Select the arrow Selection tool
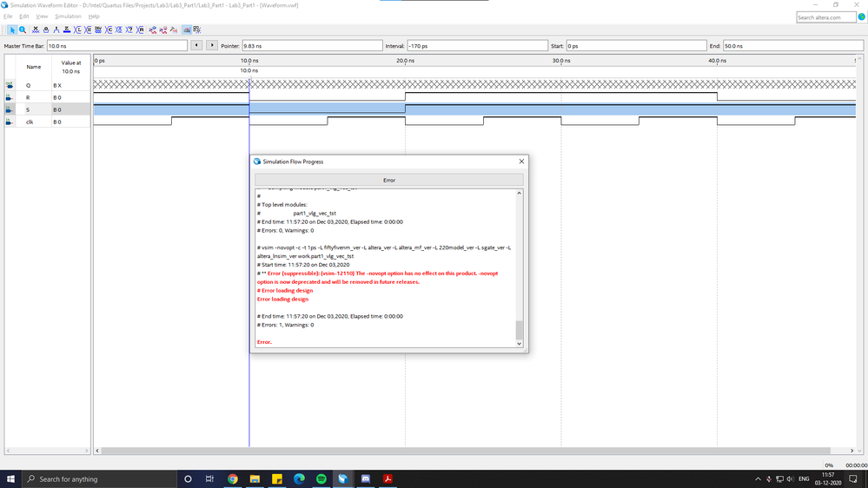 pyautogui.click(x=12, y=30)
